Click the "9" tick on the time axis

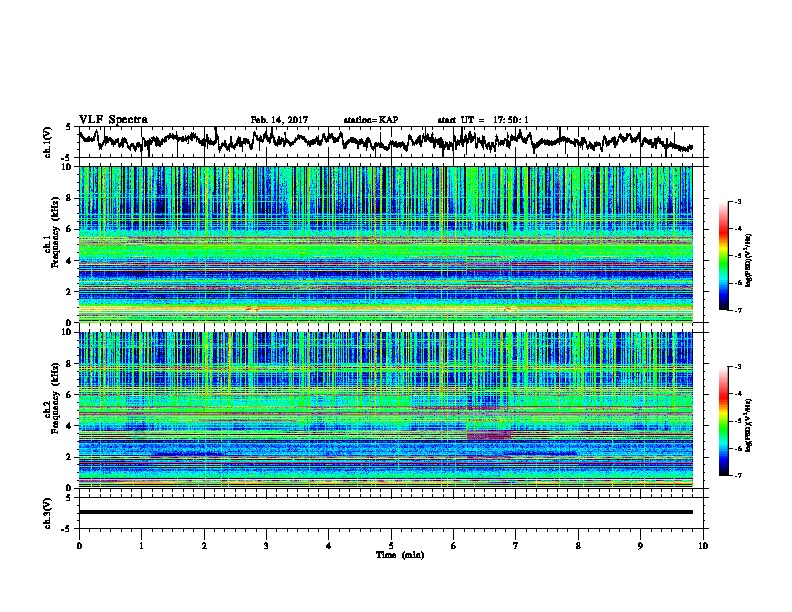click(640, 546)
